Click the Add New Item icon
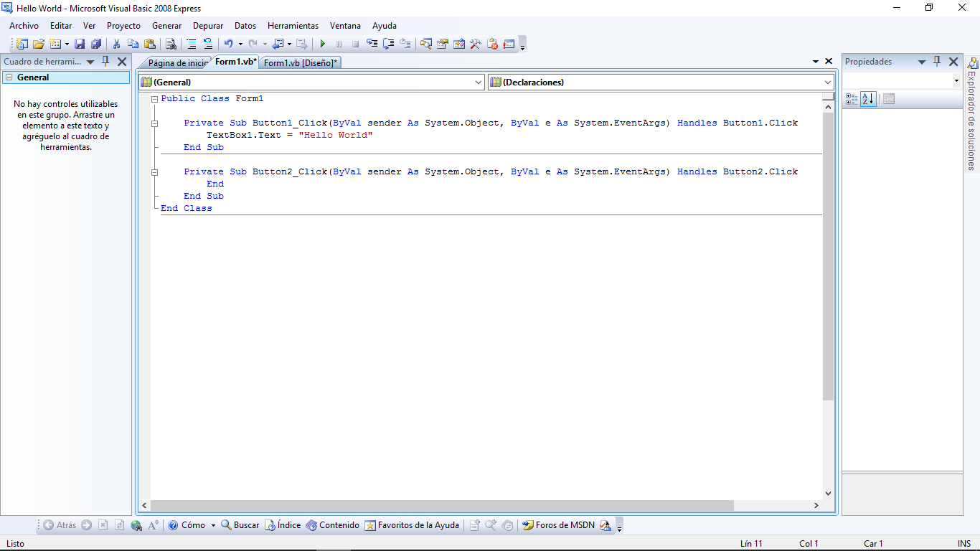This screenshot has height=551, width=980. coord(56,44)
